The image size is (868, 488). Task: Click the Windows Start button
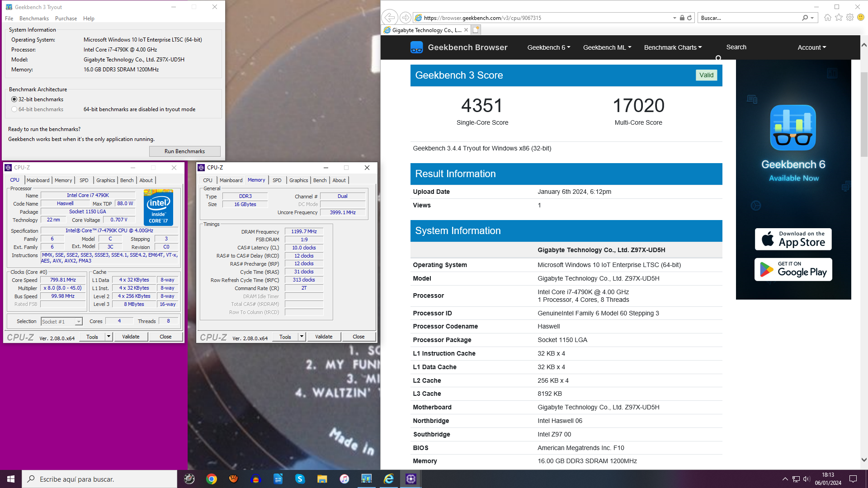click(11, 479)
